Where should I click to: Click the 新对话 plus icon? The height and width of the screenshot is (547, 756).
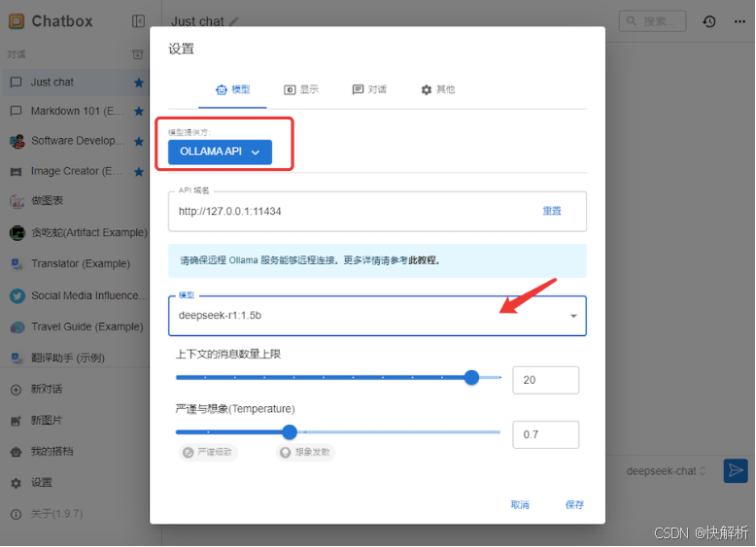coord(16,390)
